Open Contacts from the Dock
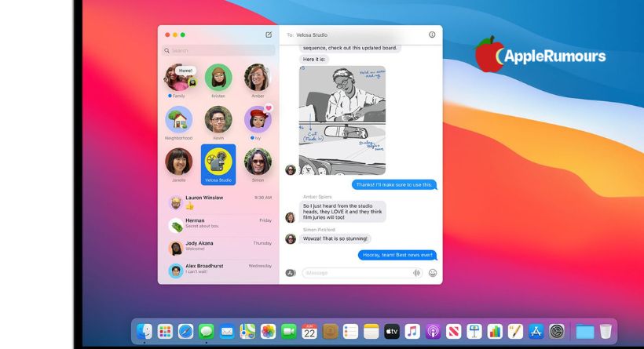This screenshot has width=644, height=349. point(330,332)
